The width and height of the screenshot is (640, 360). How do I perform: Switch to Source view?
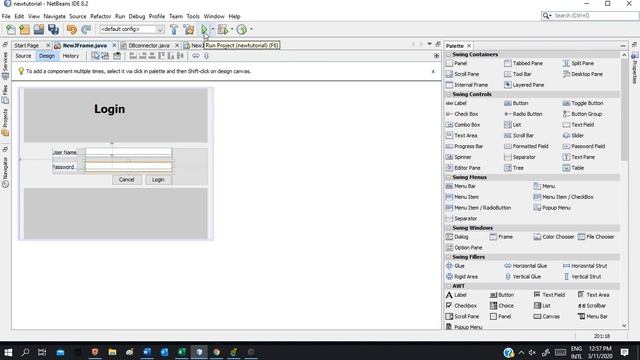[x=23, y=56]
